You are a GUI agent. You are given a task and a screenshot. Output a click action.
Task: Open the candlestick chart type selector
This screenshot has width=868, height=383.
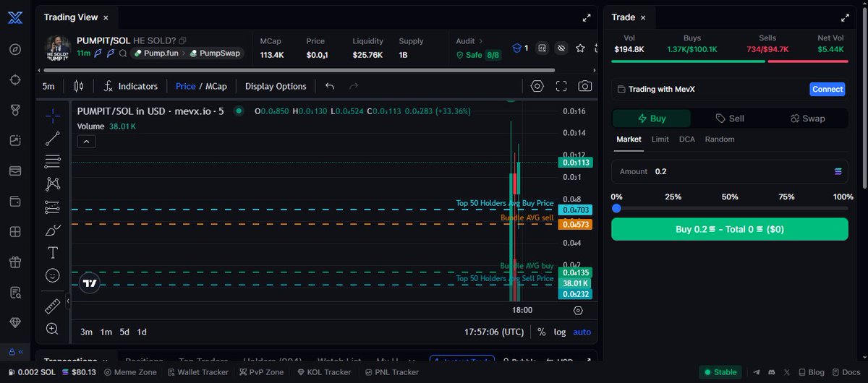[79, 86]
